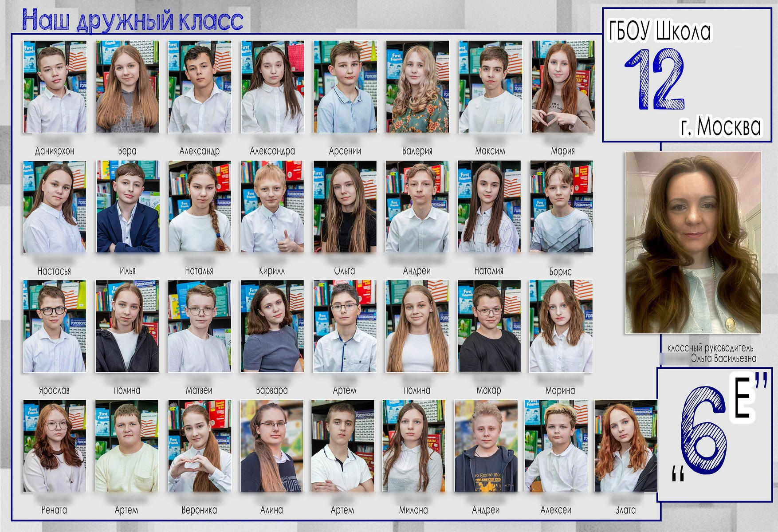778x532 pixels.
Task: Click the portrait captioned Варвара
Action: (x=272, y=326)
